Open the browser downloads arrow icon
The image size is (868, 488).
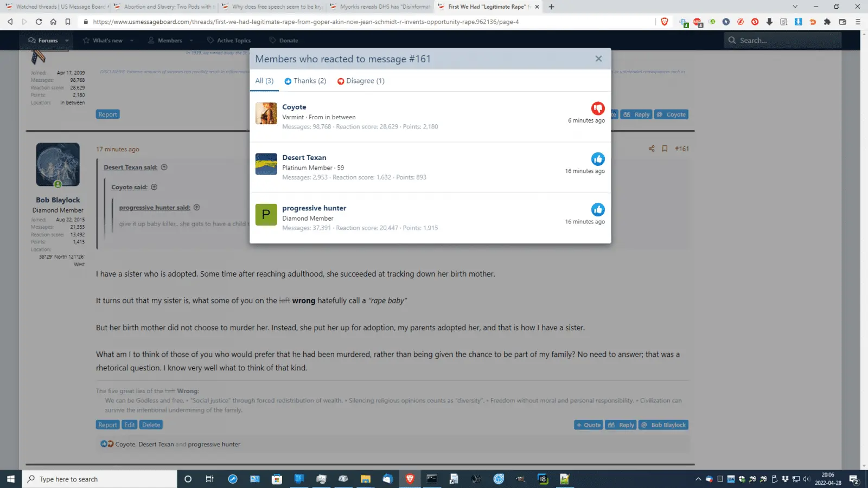[x=769, y=22]
